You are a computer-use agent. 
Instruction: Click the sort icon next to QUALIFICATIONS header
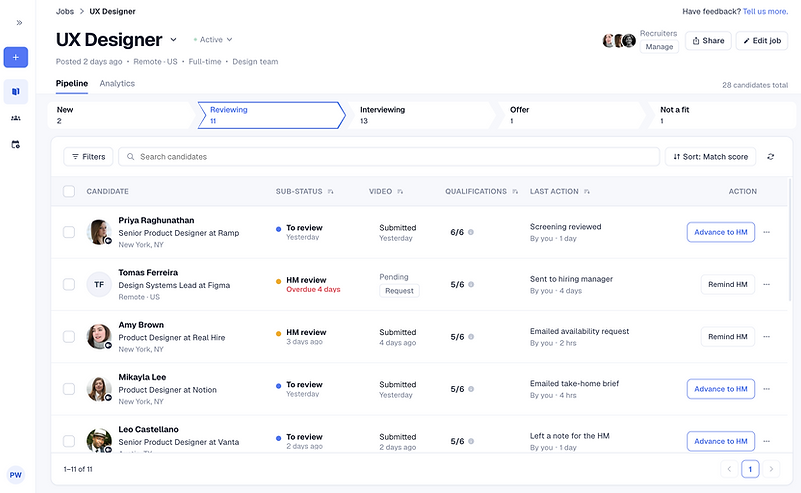pyautogui.click(x=515, y=192)
